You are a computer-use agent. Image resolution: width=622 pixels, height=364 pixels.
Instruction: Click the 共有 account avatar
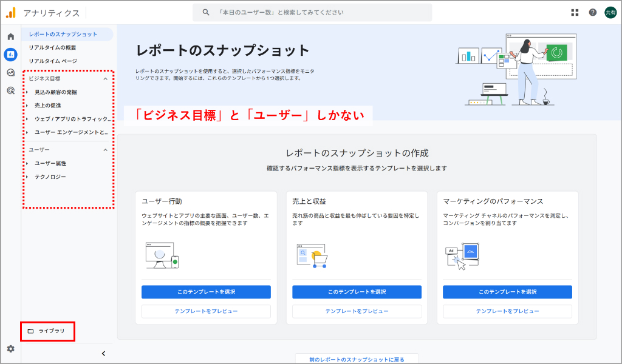point(610,12)
